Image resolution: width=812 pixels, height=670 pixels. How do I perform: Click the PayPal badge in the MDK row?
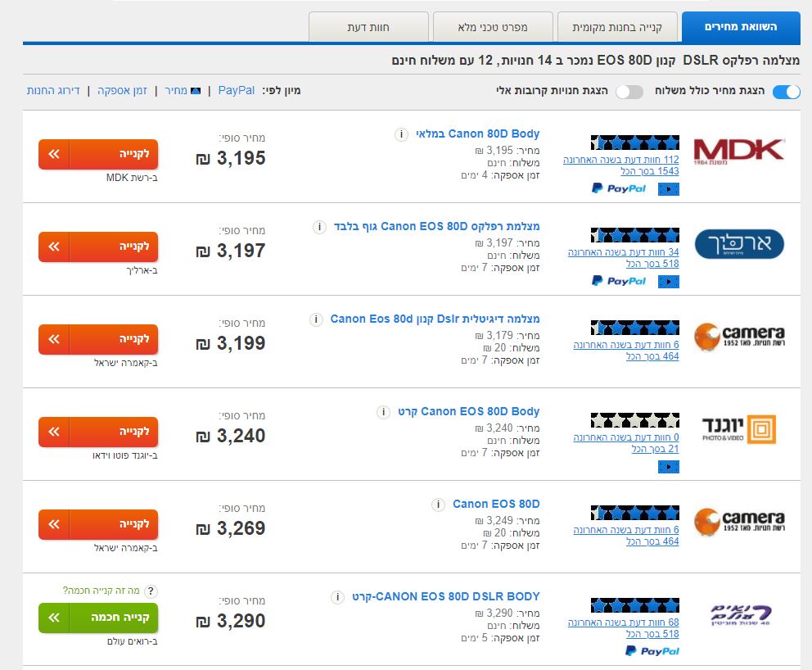point(619,188)
